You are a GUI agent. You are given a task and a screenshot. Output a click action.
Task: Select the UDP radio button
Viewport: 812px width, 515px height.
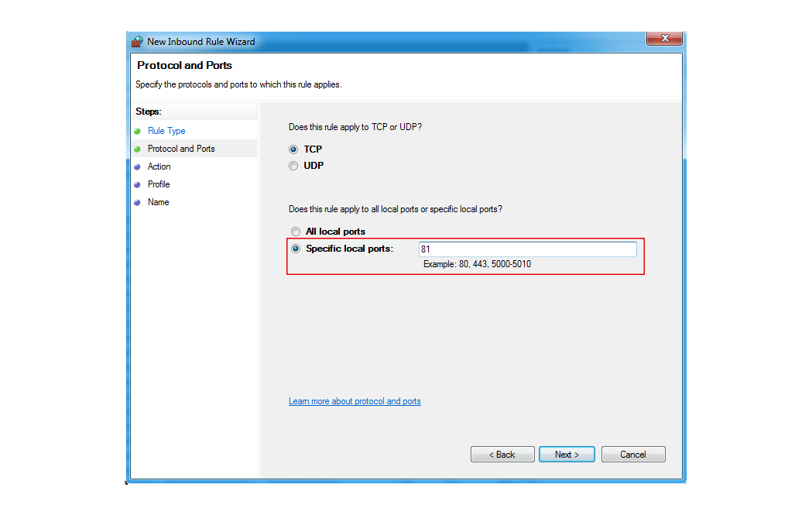point(293,166)
